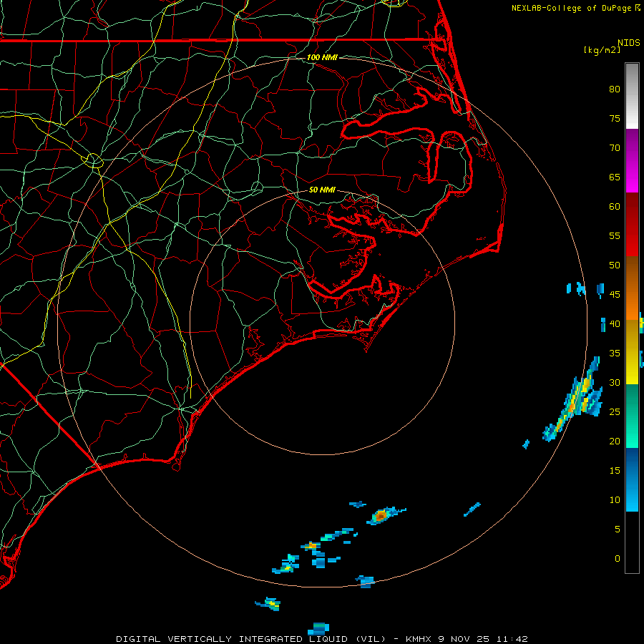Click the long yellow-orange echo line crossing the eastern 100 NMI ring
The height and width of the screenshot is (644, 644).
(573, 399)
